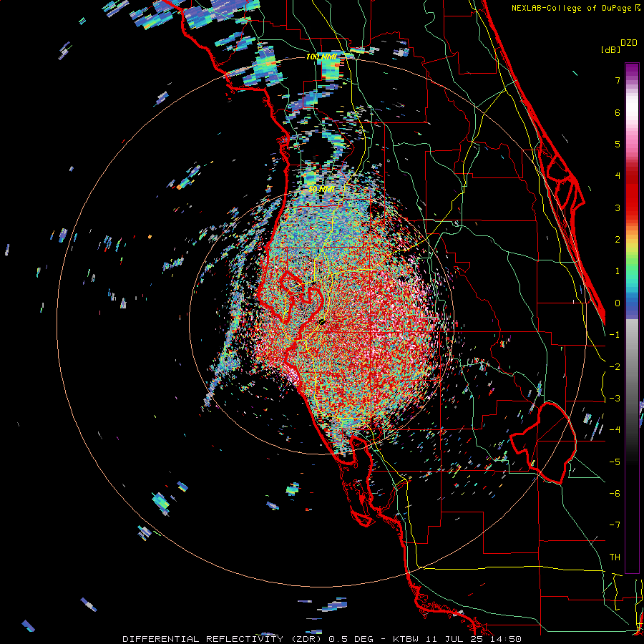The height and width of the screenshot is (644, 644).
Task: Click the 0.5 DEG elevation text in the caption
Action: [350, 639]
